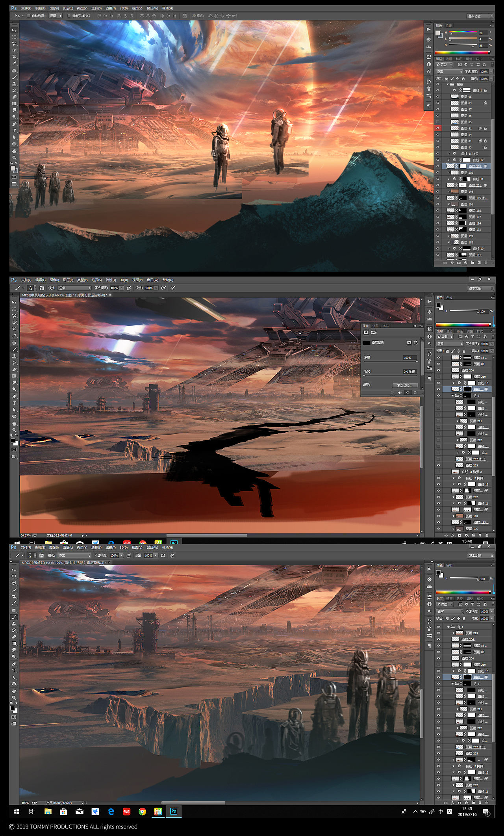This screenshot has width=504, height=836.
Task: Hide the 组 1 group in bottom Layers panel
Action: pyautogui.click(x=438, y=627)
